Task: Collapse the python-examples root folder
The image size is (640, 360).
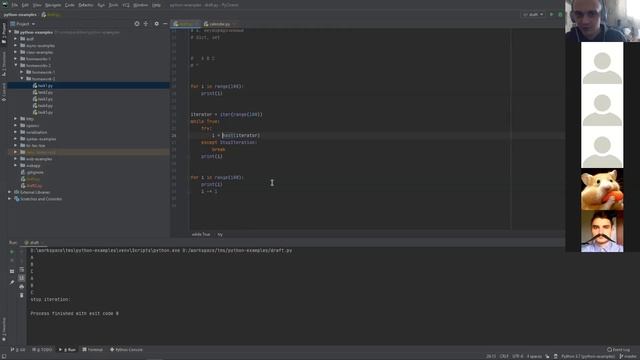Action: [x=11, y=32]
